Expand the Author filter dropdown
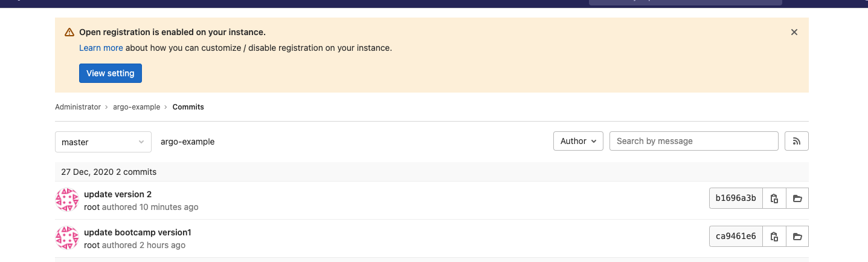Viewport: 868px width, 262px height. [x=578, y=141]
